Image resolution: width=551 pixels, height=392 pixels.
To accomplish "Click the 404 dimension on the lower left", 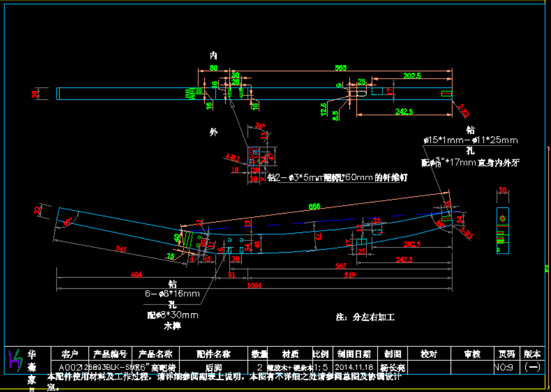I will click(135, 274).
